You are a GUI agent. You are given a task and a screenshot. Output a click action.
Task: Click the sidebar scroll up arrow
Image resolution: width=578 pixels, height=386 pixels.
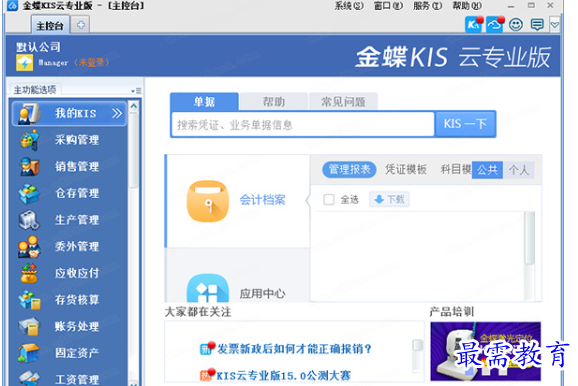[x=133, y=106]
